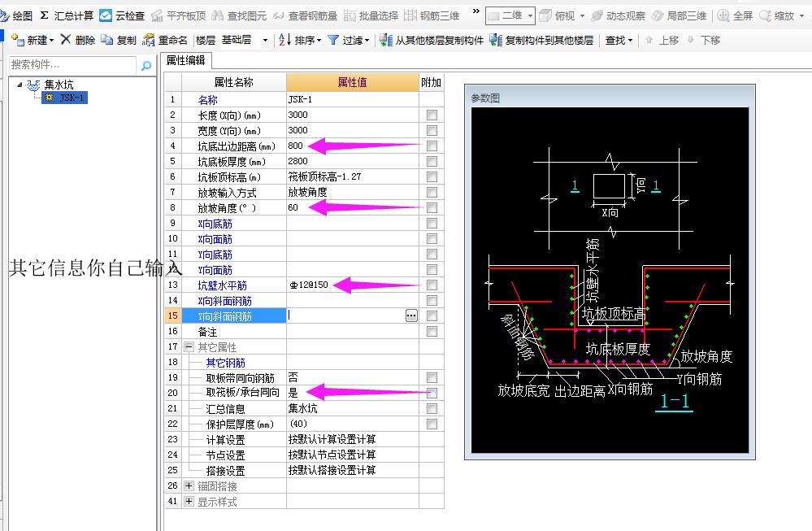Toggle the 附加 checkbox for 汇总信息
This screenshot has width=812, height=531.
(432, 409)
